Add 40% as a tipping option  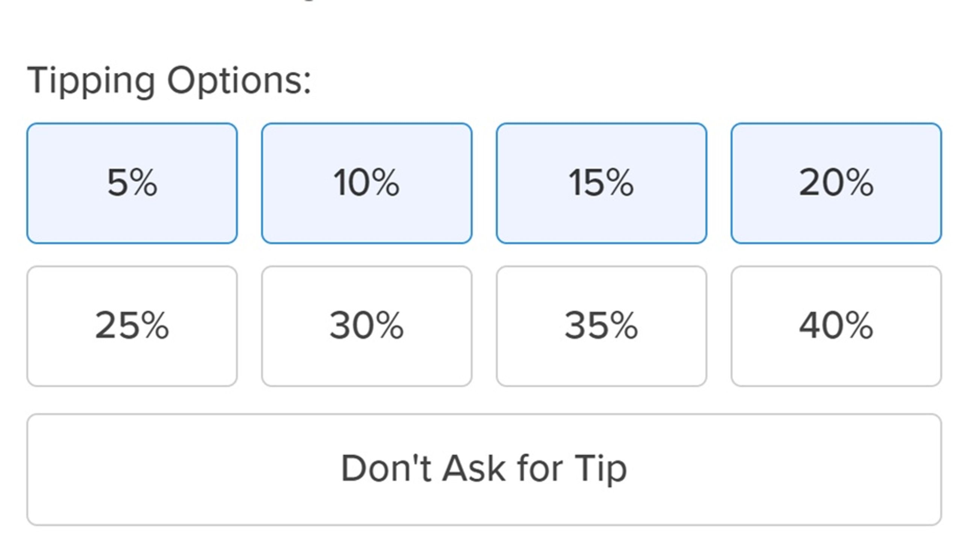(836, 326)
